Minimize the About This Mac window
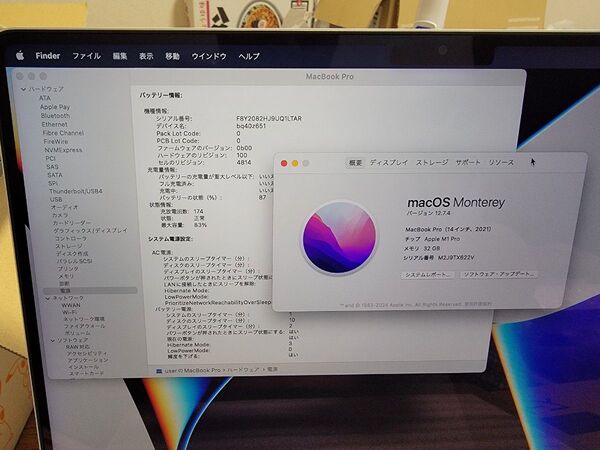The width and height of the screenshot is (600, 450). tap(295, 163)
